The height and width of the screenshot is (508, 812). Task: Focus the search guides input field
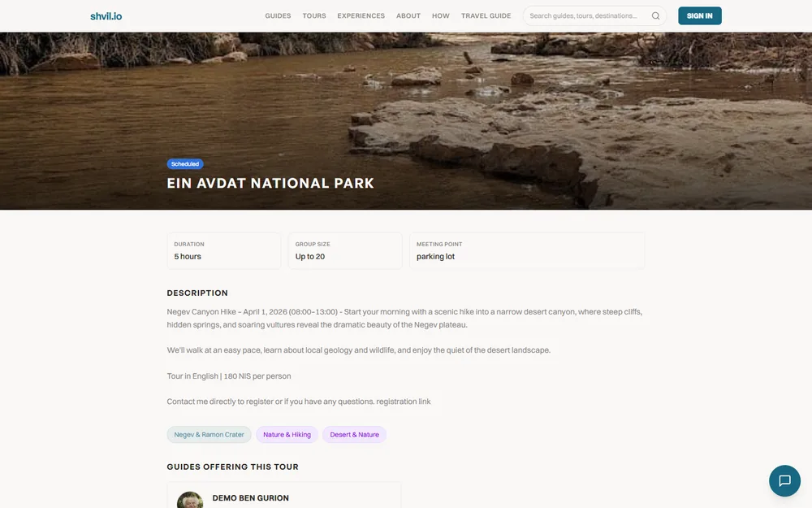[588, 15]
